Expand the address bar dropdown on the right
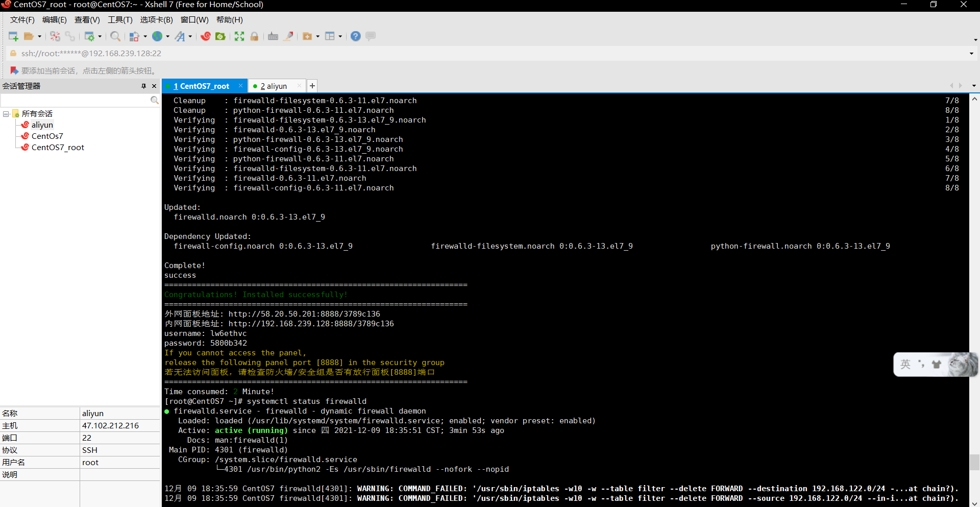980x507 pixels. click(971, 53)
